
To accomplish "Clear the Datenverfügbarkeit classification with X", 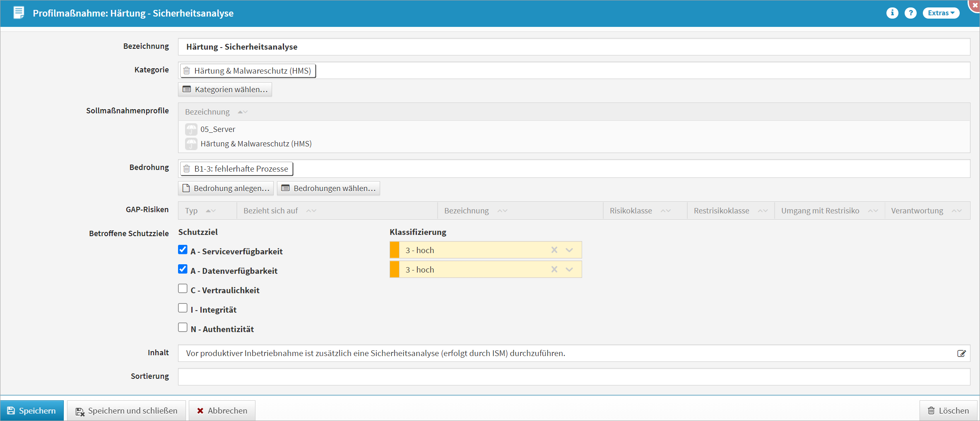I will [554, 270].
